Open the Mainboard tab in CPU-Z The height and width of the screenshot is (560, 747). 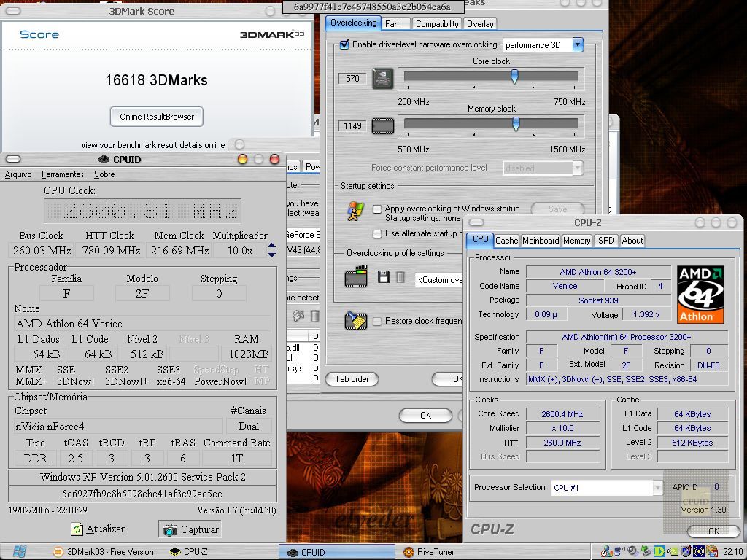point(541,241)
